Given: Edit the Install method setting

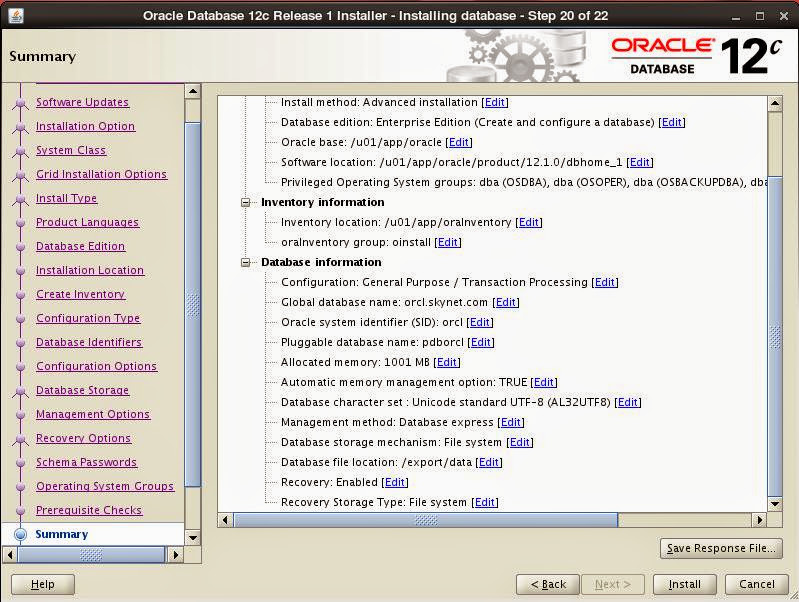Looking at the screenshot, I should 494,102.
